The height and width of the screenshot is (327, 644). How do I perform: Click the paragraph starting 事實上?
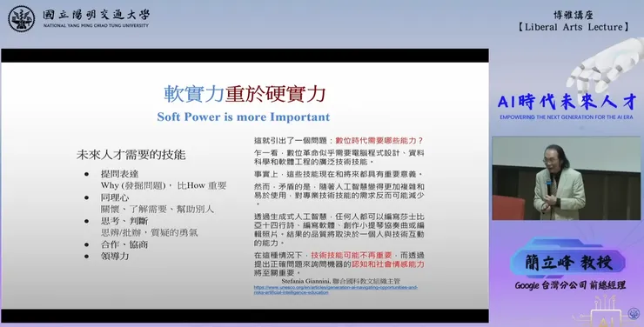[x=339, y=175]
